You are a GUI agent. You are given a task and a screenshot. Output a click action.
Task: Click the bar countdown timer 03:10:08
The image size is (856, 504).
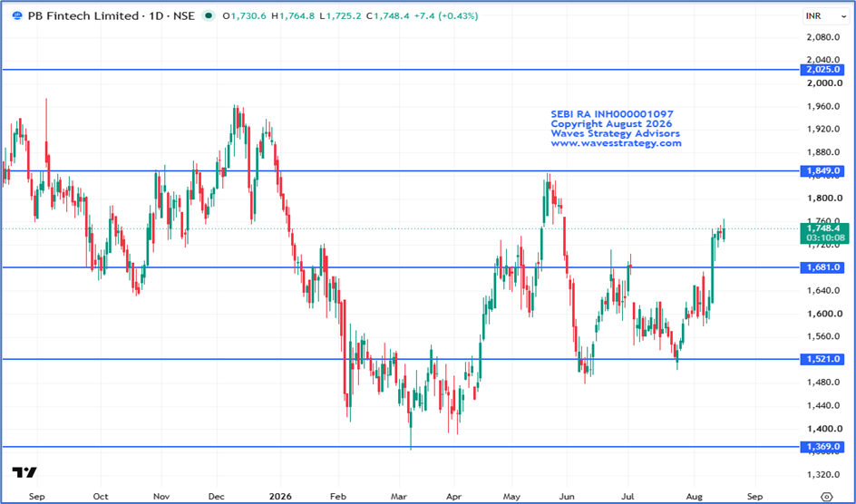pos(824,238)
